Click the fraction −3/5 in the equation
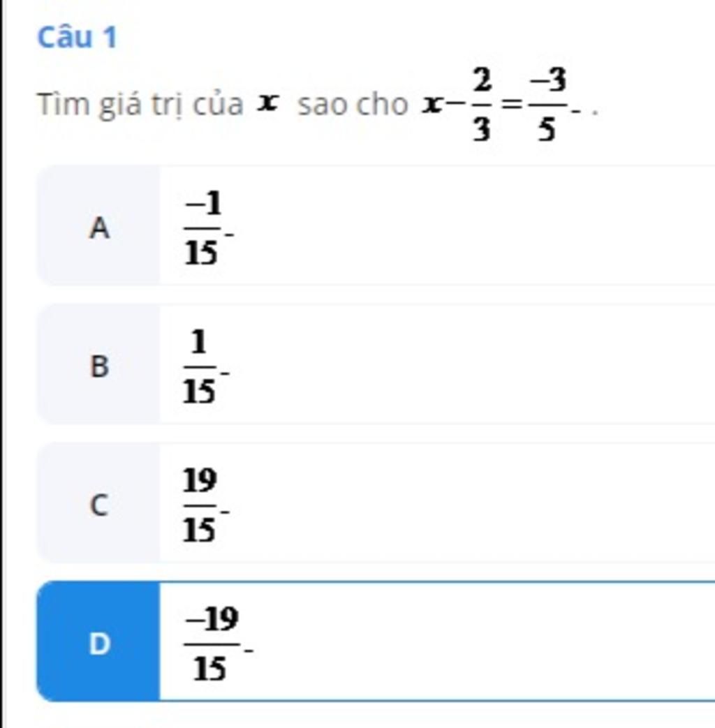 (x=547, y=105)
